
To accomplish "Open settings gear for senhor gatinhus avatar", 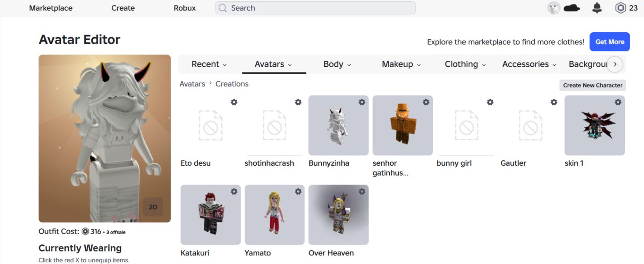I will tap(426, 102).
